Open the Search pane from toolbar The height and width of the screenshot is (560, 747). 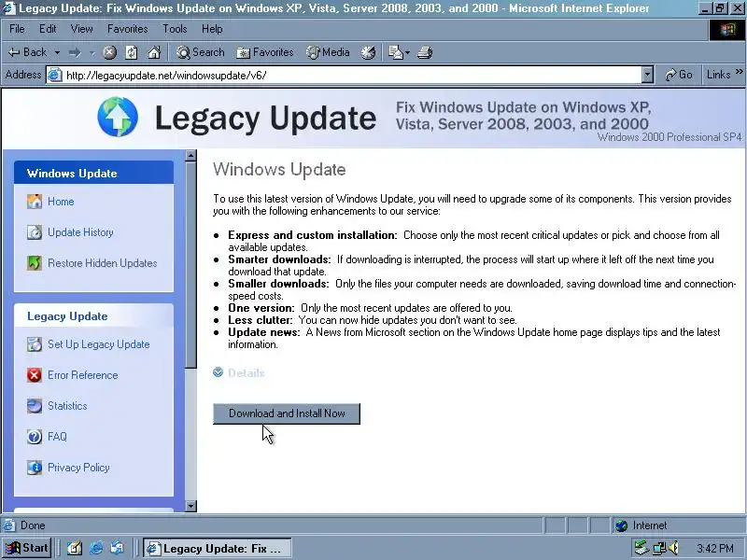pos(200,52)
